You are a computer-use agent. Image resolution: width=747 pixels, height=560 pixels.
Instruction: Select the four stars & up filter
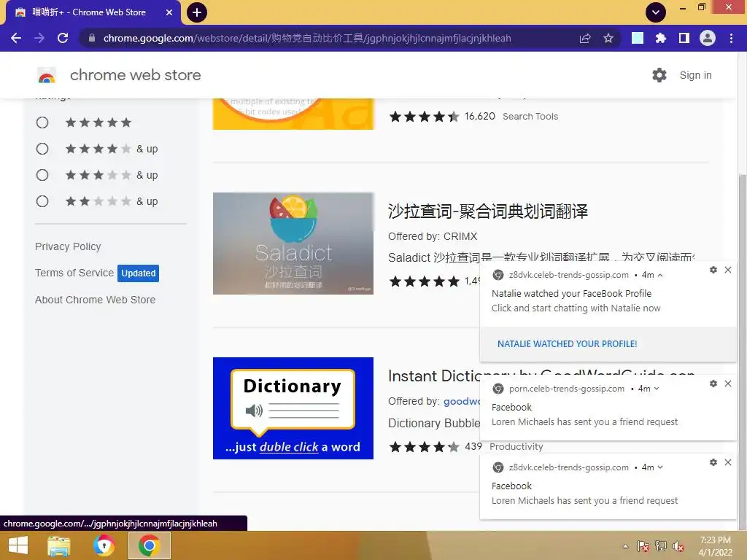[42, 149]
